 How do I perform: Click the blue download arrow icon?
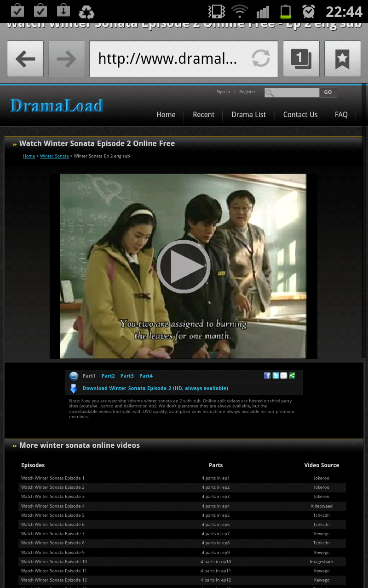[74, 389]
